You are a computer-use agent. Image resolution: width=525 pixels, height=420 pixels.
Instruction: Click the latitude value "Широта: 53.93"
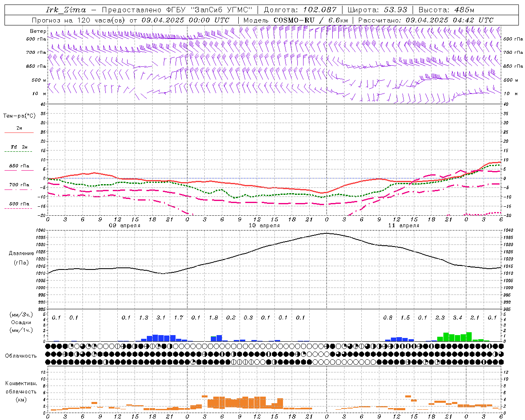[x=377, y=10]
